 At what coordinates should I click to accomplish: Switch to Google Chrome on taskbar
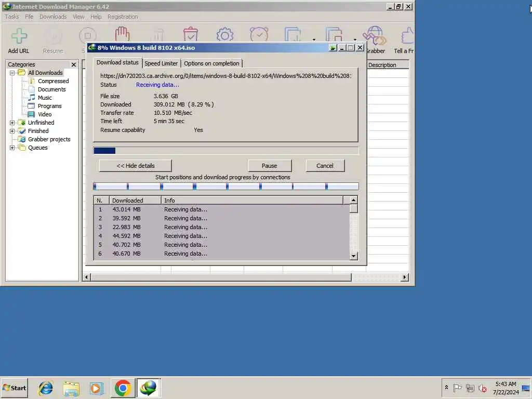(123, 388)
